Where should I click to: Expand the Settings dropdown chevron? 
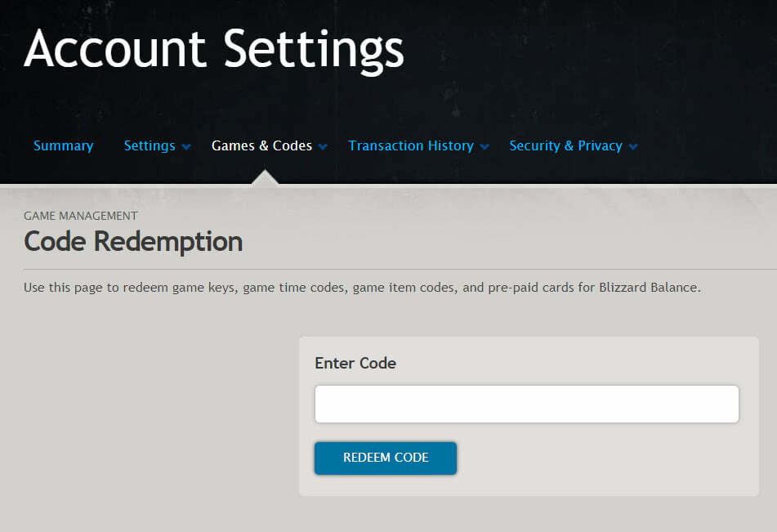[x=186, y=147]
